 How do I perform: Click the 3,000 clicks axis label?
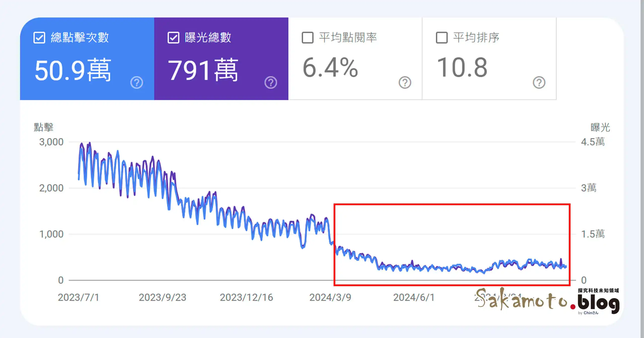pos(51,142)
